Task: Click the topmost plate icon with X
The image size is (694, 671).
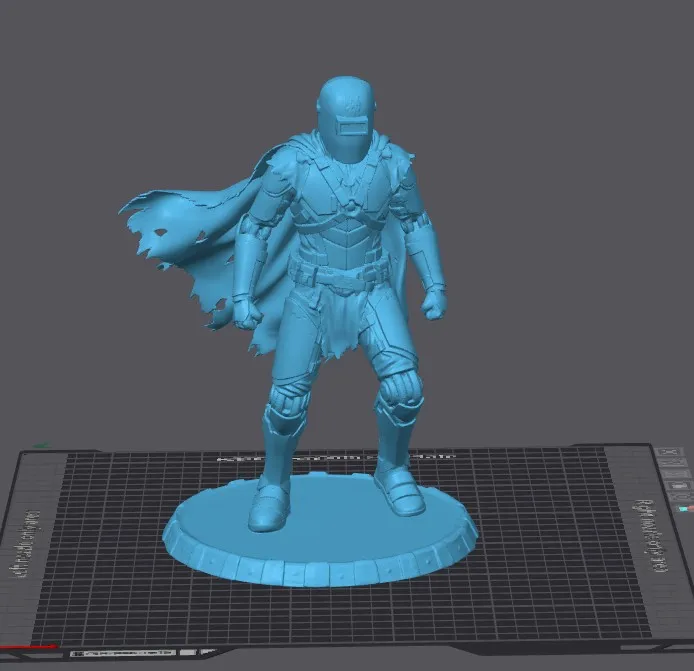Action: pos(669,452)
